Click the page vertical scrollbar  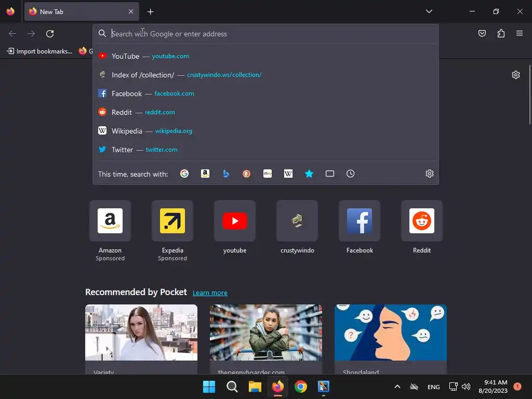point(529,95)
